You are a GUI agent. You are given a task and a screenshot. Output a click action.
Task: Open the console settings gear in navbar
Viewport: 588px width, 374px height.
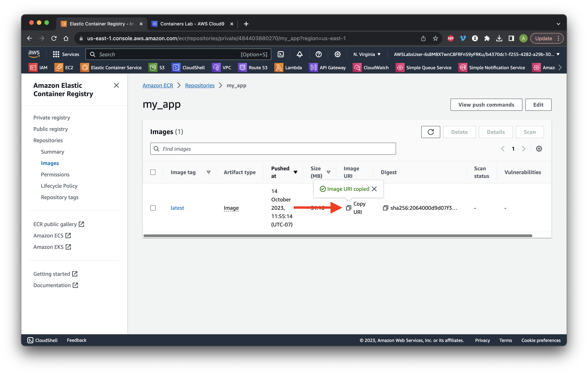[337, 54]
